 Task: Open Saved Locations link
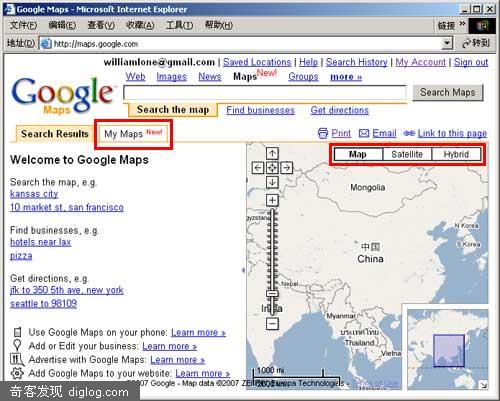tap(257, 62)
